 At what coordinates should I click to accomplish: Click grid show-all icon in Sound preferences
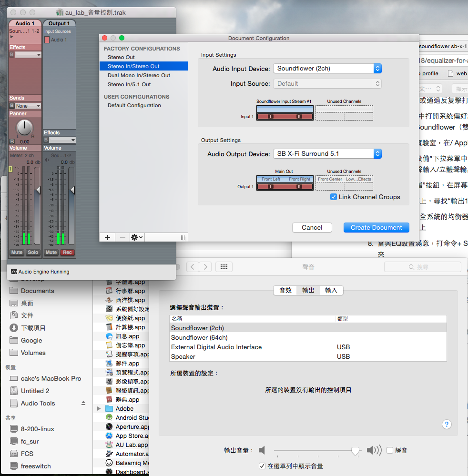click(224, 267)
